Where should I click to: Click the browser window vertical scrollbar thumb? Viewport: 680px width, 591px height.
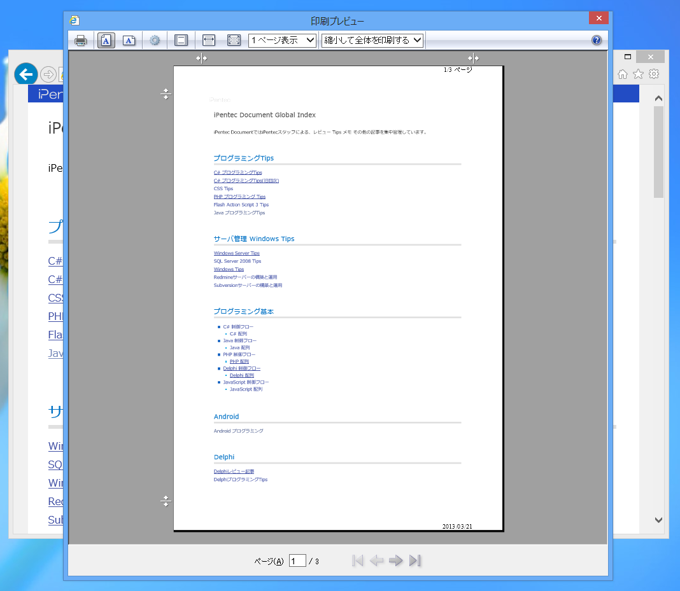[658, 152]
